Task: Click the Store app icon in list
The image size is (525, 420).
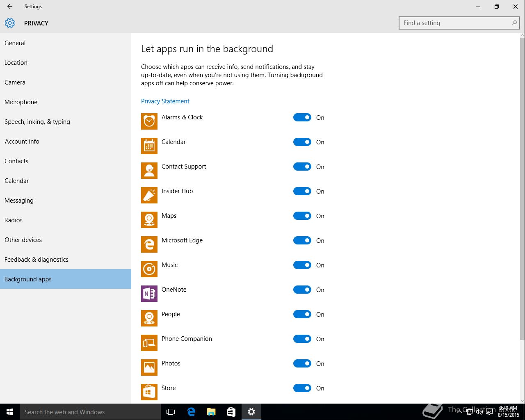Action: (x=149, y=392)
